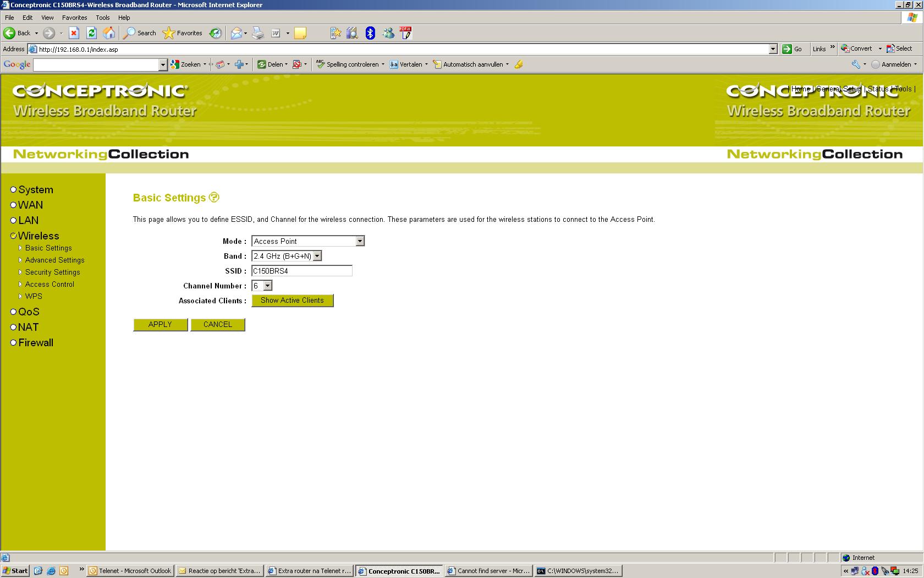Print the page with the printer icon

(x=258, y=33)
